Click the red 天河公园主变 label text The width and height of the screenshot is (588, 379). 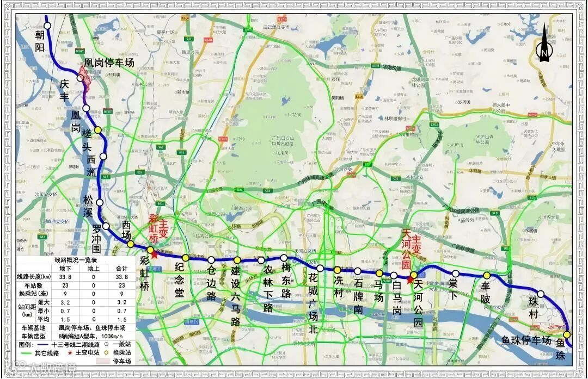[x=412, y=249]
